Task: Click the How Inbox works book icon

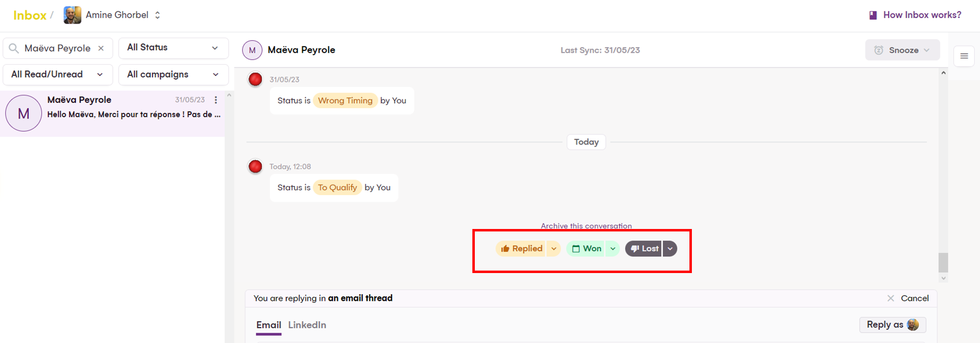Action: [873, 15]
